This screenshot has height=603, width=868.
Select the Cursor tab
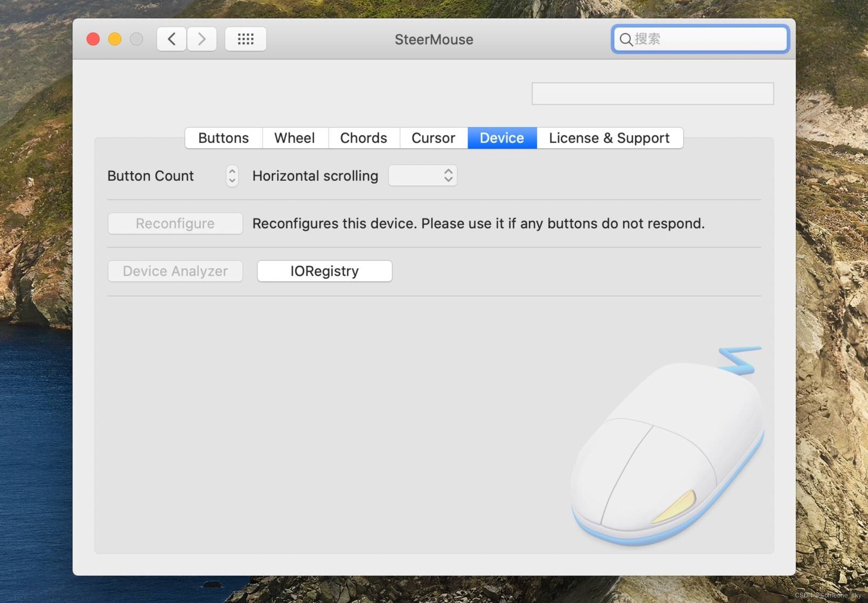click(434, 138)
